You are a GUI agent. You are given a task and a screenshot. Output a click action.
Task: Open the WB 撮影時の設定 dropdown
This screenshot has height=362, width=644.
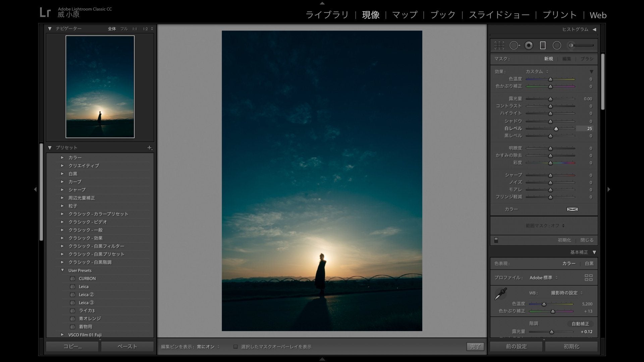(x=567, y=293)
